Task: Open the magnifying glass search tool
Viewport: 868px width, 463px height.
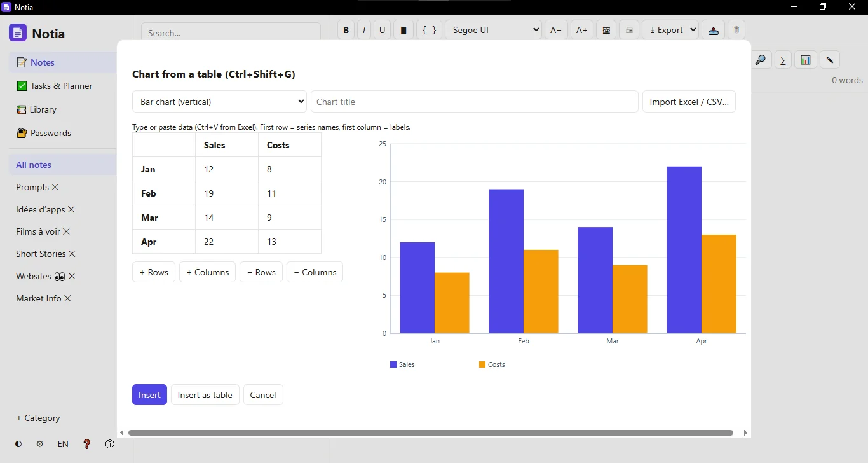Action: 760,60
